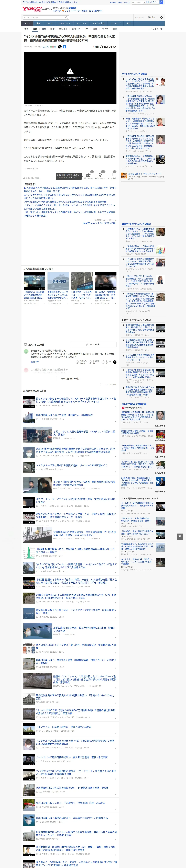
Task: Click the scroll-to-top arrow button
Action: [180, 536]
